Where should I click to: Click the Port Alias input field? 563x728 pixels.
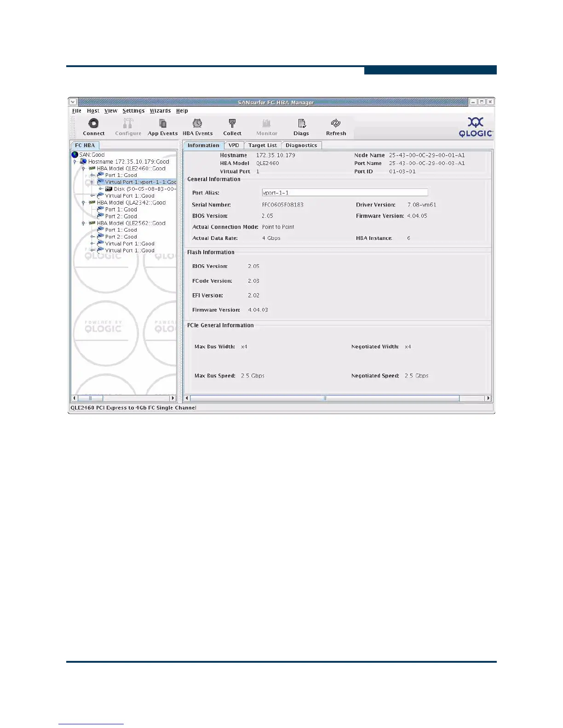tap(345, 193)
